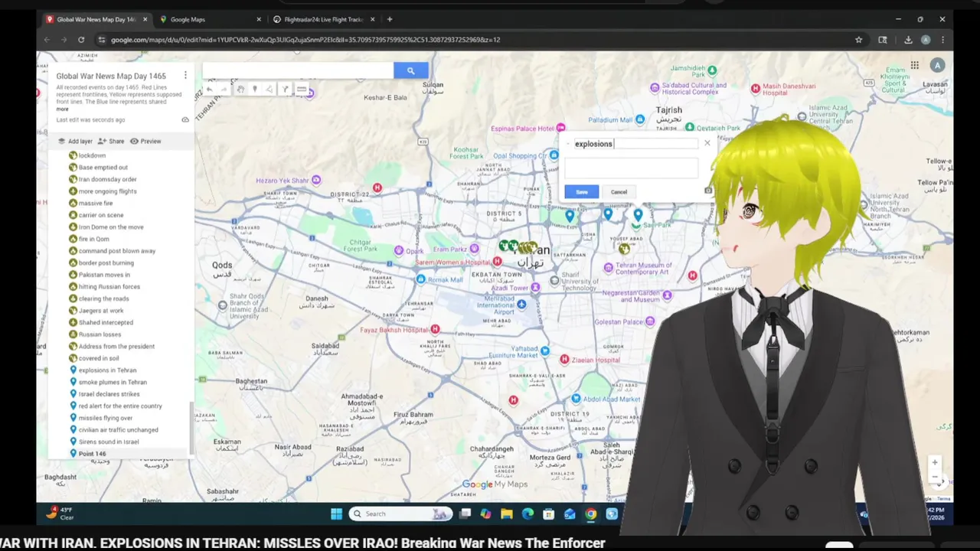This screenshot has height=551, width=980.
Task: Select 'lockdown' in the layer list
Action: 92,155
